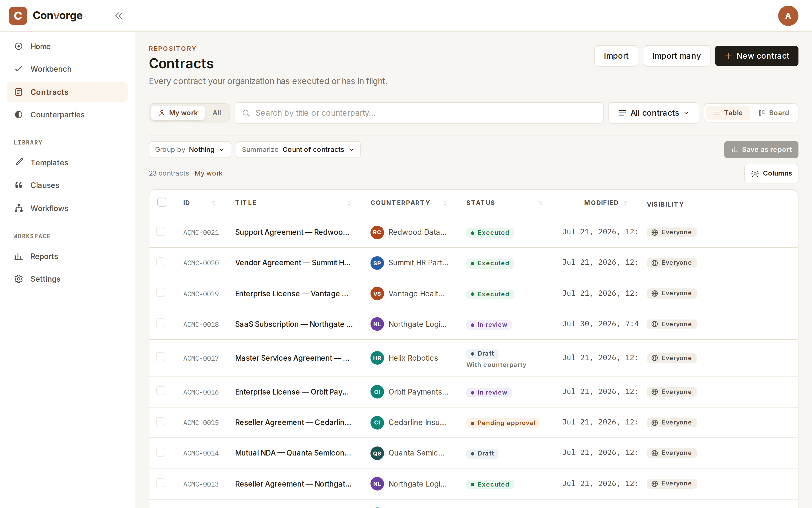Check the ACMC-0014 row checkbox

pyautogui.click(x=161, y=452)
